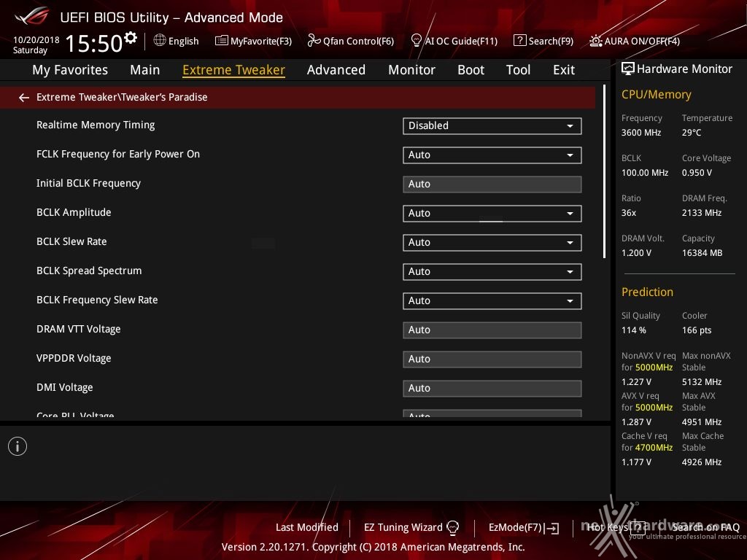Click DRAM VTT Voltage input field

coord(492,330)
